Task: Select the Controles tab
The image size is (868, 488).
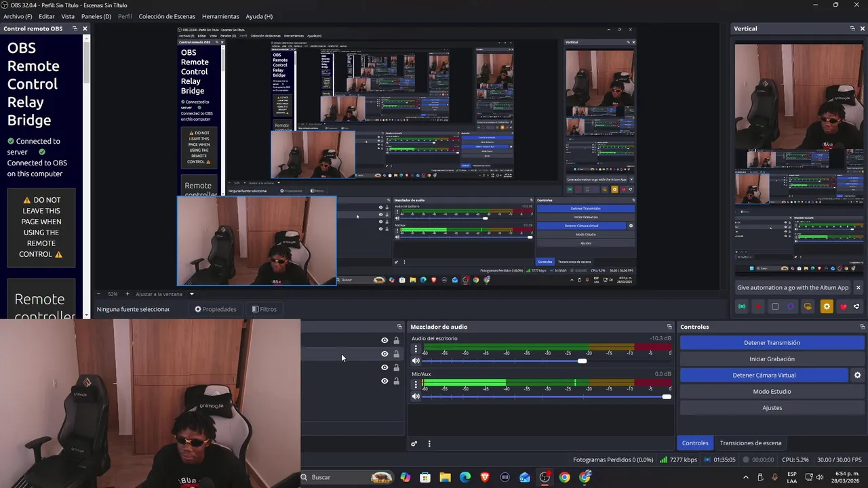Action: click(x=695, y=443)
